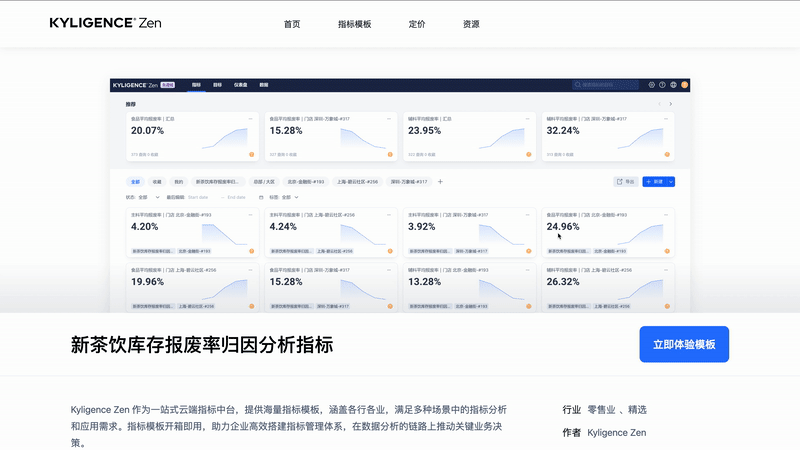This screenshot has width=800, height=450.
Task: Open the more menu on the 4.24% card
Action: (x=389, y=215)
